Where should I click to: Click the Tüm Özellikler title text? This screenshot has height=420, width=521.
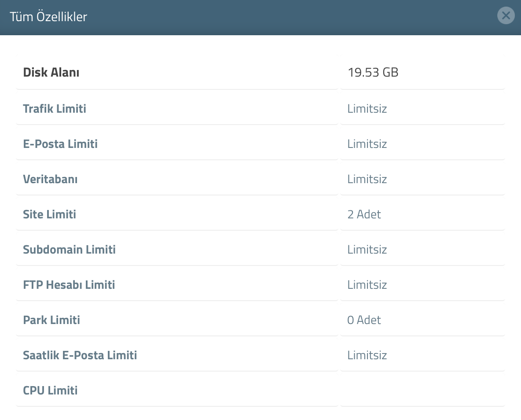(48, 17)
